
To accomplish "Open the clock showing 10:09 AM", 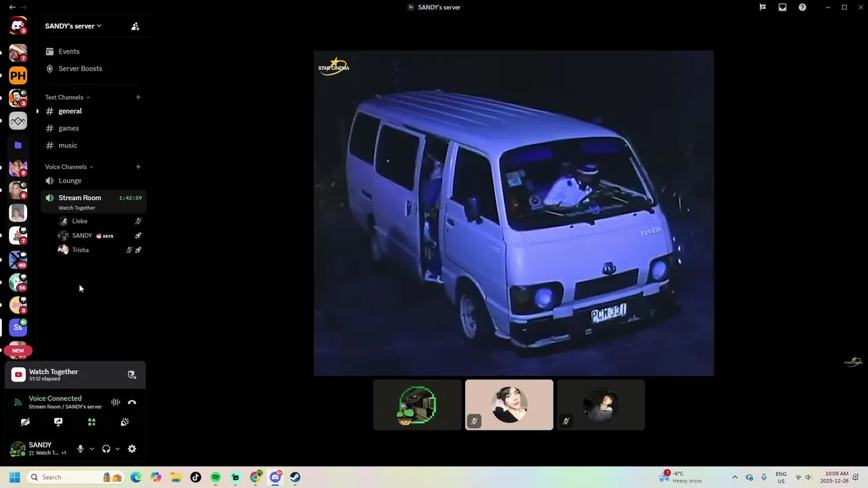I will [x=834, y=477].
